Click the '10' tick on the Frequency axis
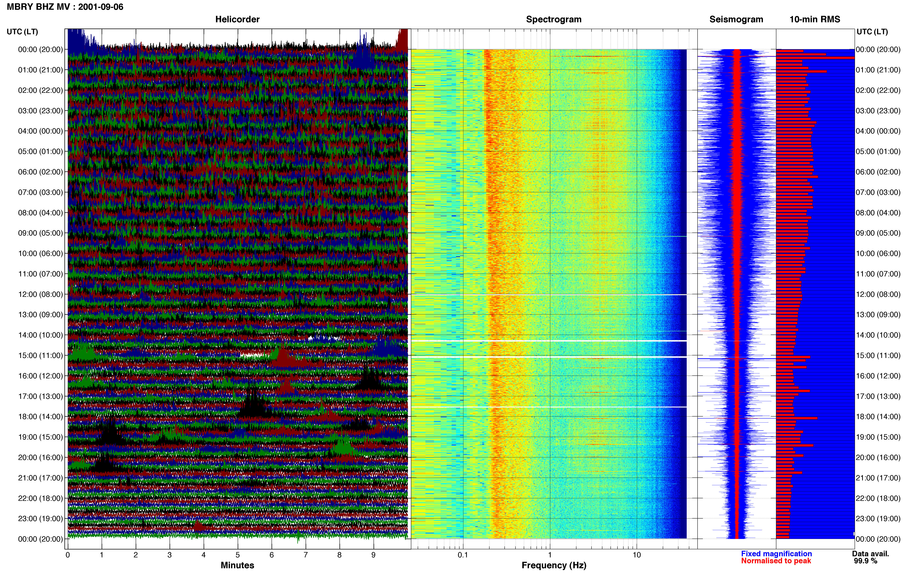 637,555
